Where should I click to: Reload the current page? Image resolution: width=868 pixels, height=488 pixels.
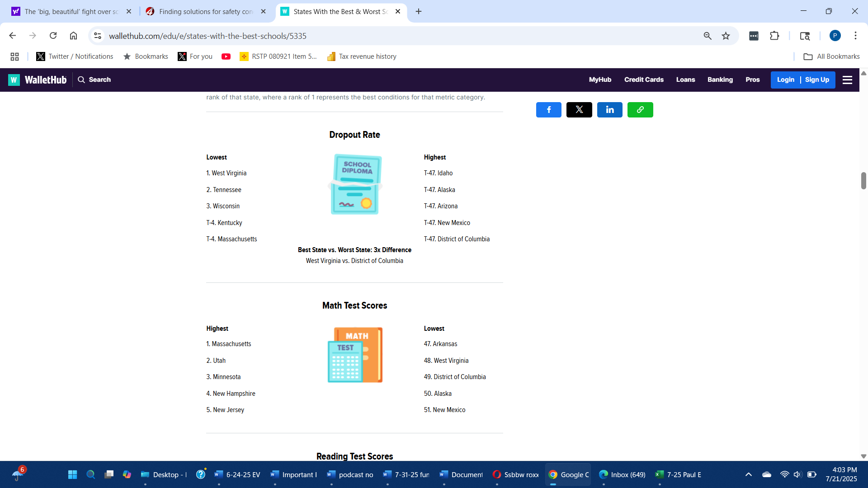[x=53, y=36]
